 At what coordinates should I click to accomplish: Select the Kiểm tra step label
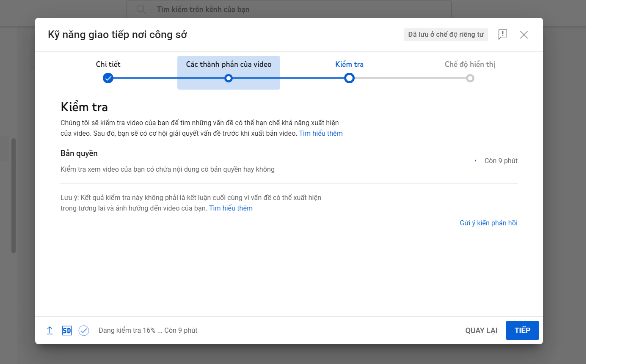(x=349, y=64)
